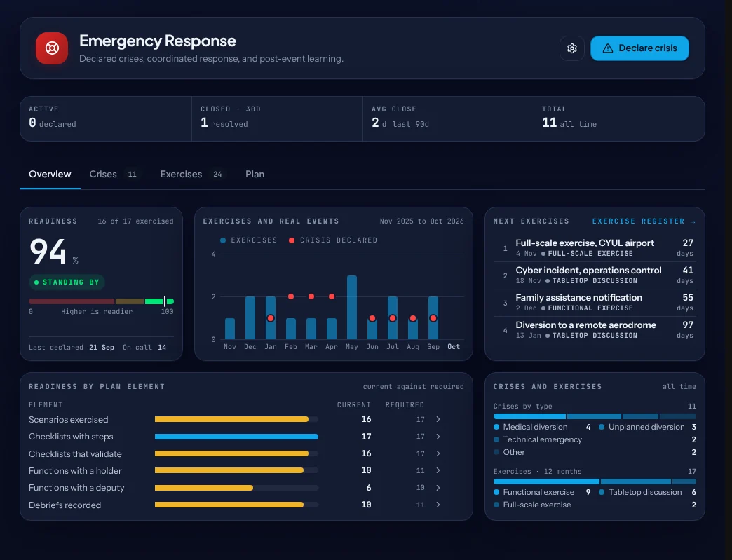Click the Closed 30D resolved stat
This screenshot has height=560, width=732.
[277, 118]
